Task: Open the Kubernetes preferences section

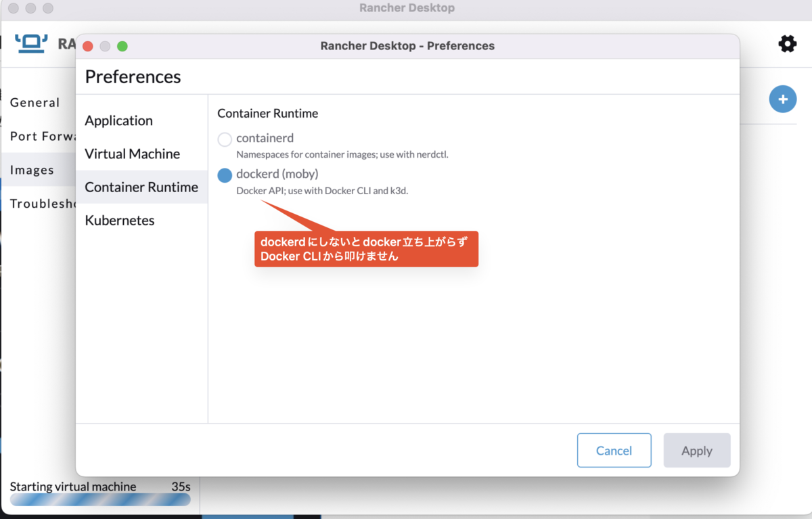Action: 141,220
